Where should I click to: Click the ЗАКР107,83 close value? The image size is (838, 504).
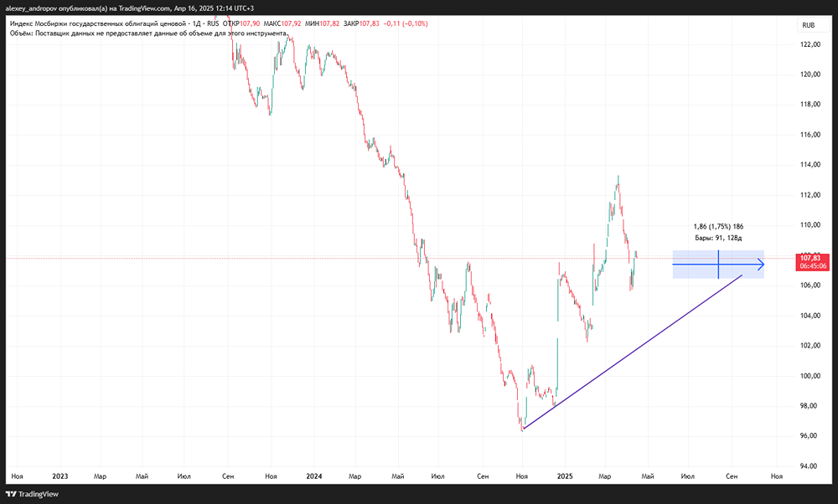click(x=361, y=23)
